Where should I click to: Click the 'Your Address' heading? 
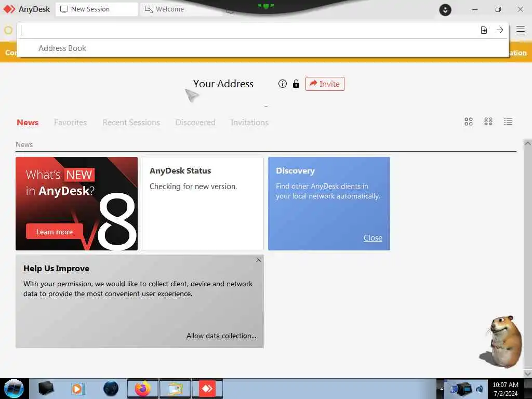[x=223, y=84]
